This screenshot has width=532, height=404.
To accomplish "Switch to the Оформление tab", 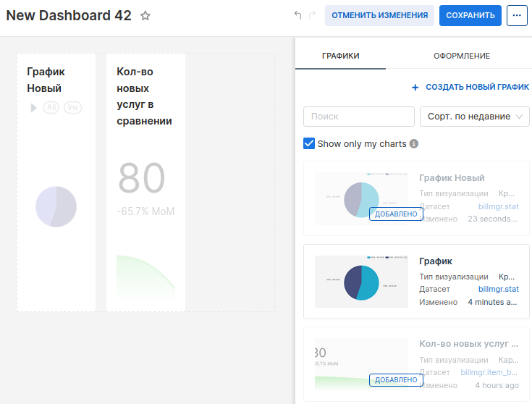I will click(x=461, y=56).
